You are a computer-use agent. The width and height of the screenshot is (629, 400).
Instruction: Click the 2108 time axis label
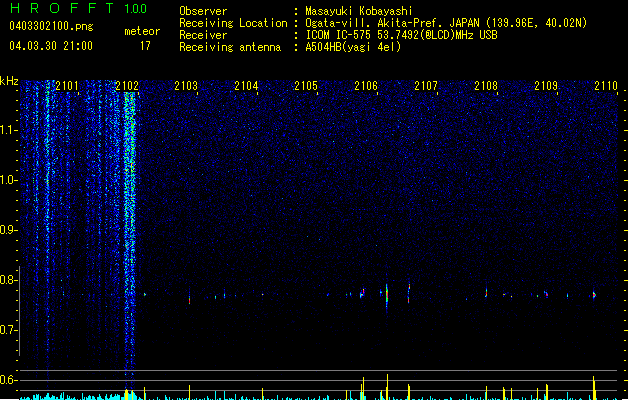click(486, 86)
